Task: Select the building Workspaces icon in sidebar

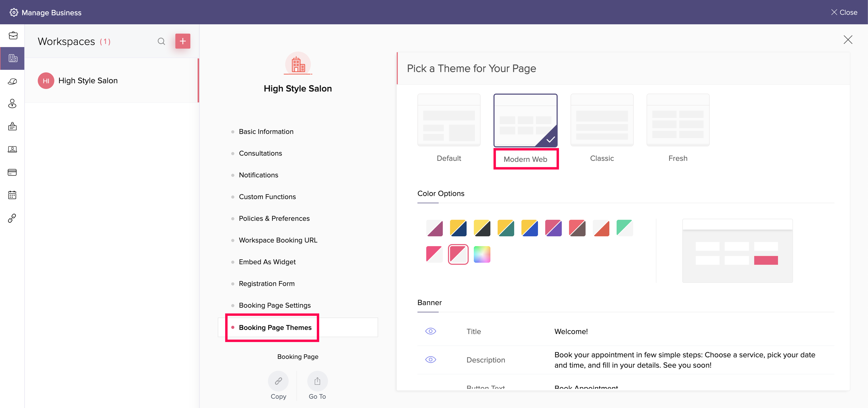Action: click(x=12, y=58)
